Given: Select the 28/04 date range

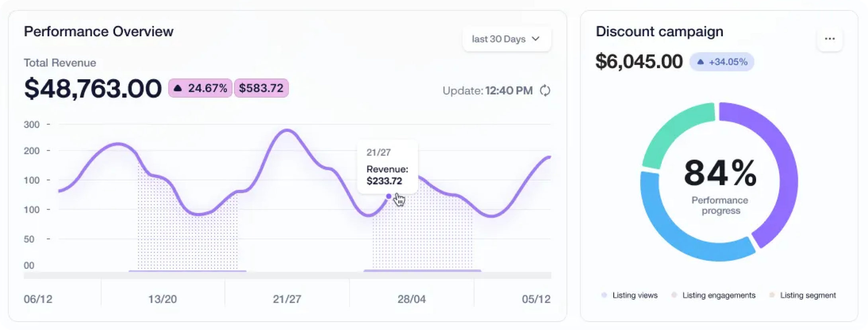Looking at the screenshot, I should point(412,299).
